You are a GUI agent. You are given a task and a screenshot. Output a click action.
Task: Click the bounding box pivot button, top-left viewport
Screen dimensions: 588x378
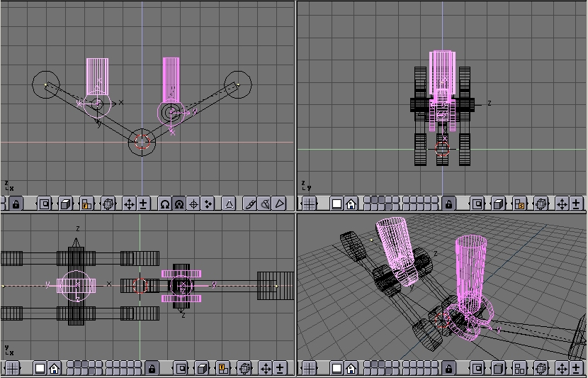click(x=165, y=204)
